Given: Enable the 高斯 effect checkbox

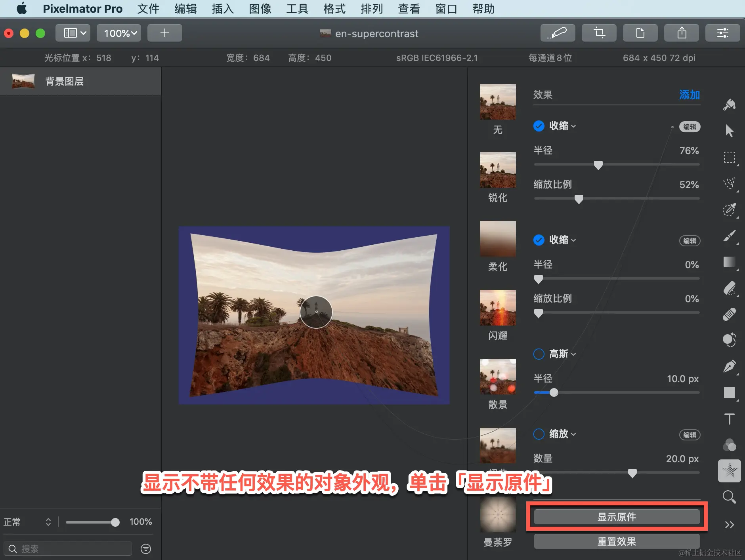Looking at the screenshot, I should [539, 354].
